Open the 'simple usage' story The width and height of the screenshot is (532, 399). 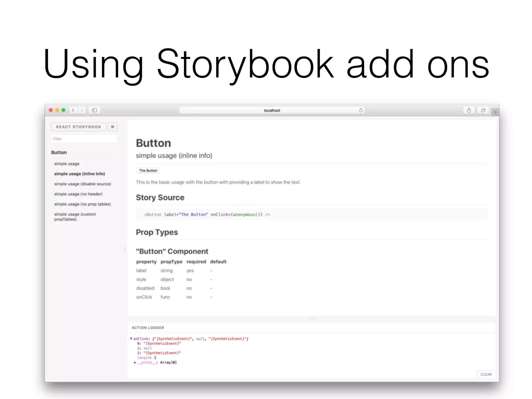click(67, 164)
